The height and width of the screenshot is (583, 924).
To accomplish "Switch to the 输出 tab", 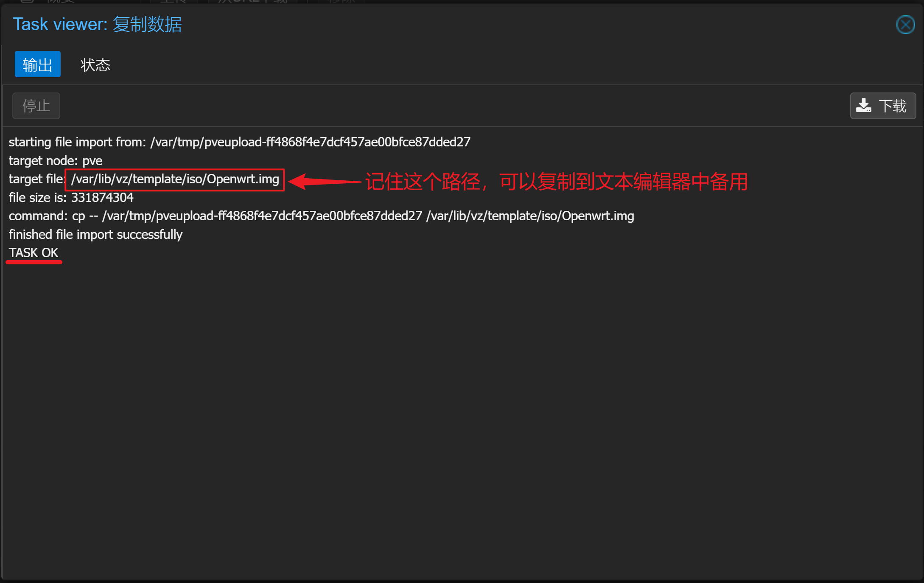I will 38,64.
